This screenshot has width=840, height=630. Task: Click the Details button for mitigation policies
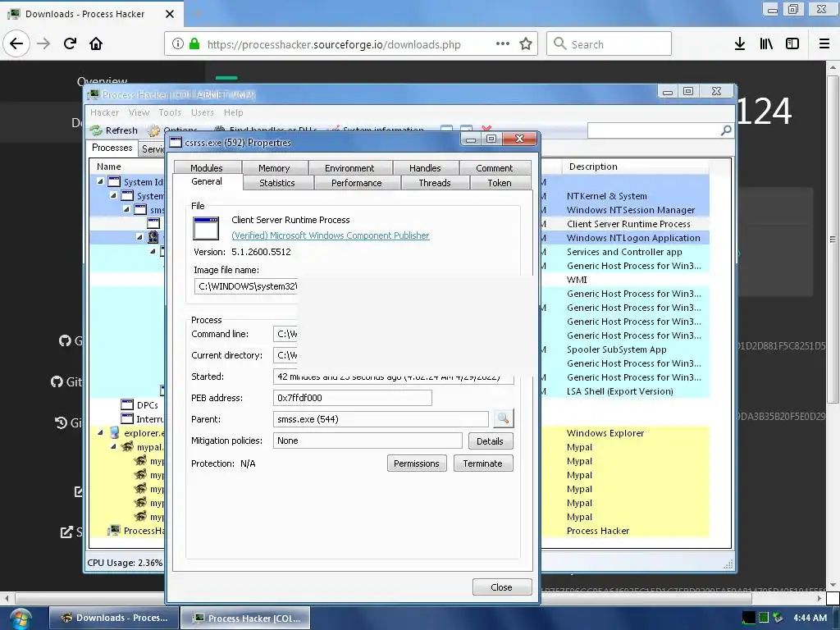click(491, 441)
